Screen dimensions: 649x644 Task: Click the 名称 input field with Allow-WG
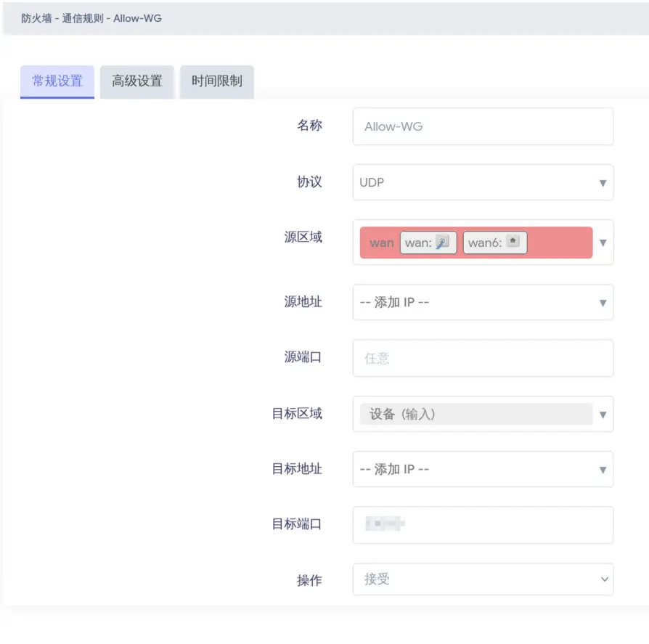pos(483,126)
